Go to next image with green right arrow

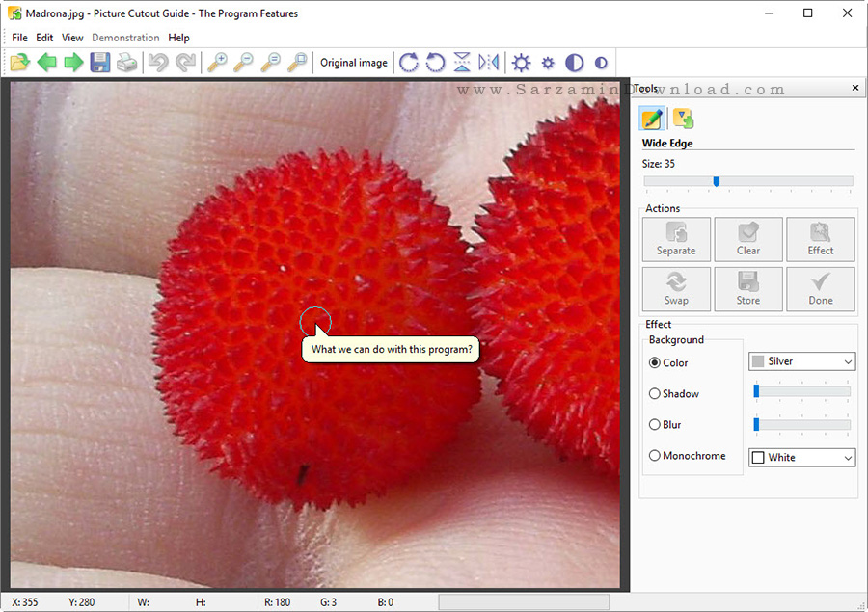[x=73, y=63]
